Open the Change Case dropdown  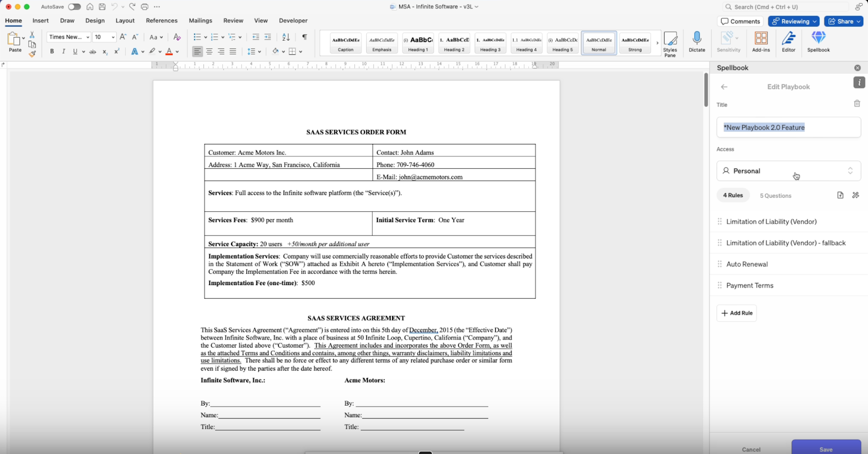156,37
